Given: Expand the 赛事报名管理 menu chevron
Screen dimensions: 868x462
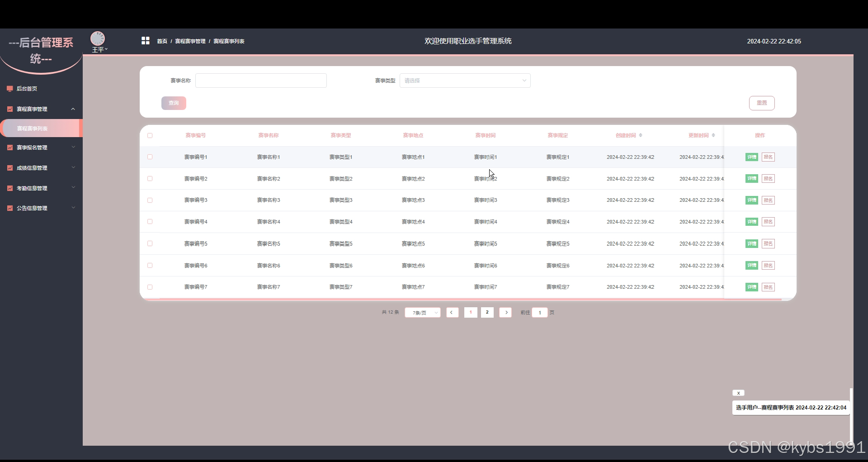Looking at the screenshot, I should click(x=73, y=147).
